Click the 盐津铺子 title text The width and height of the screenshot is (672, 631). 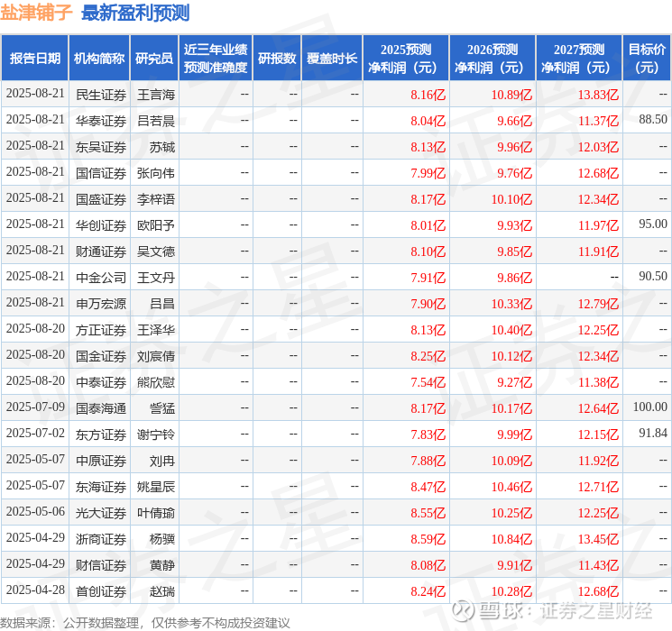(36, 13)
